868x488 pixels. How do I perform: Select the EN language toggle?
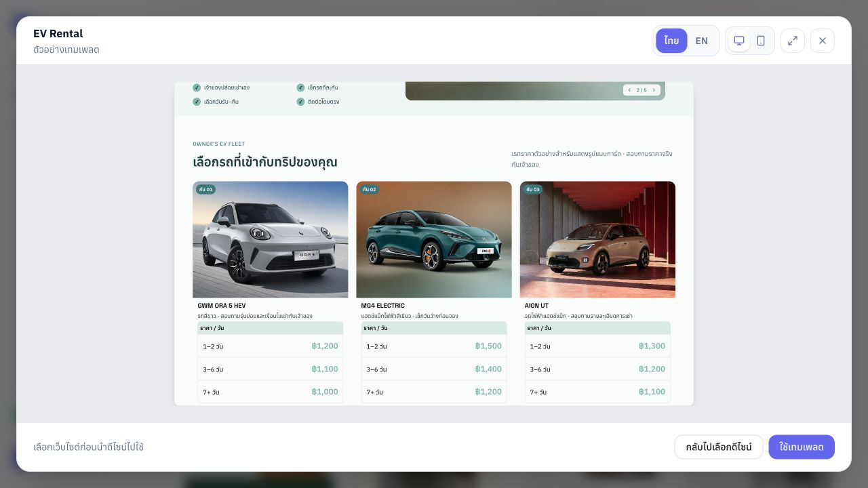coord(702,41)
